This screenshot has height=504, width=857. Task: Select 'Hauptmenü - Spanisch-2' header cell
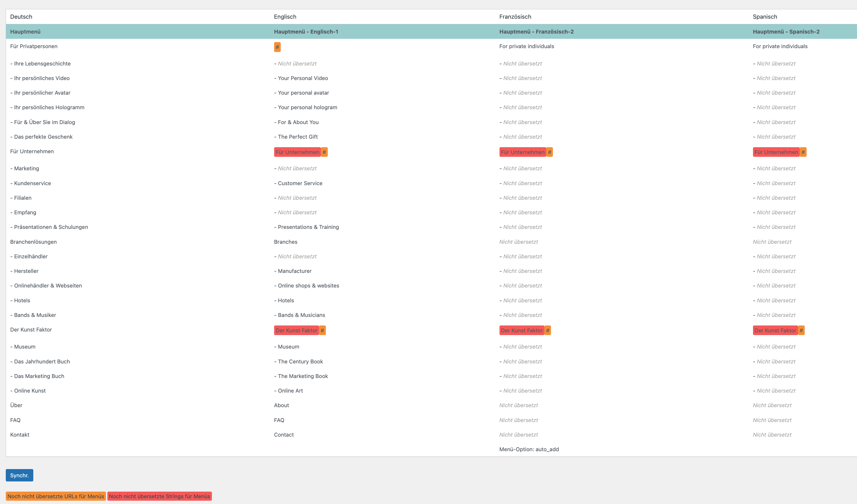coord(786,32)
